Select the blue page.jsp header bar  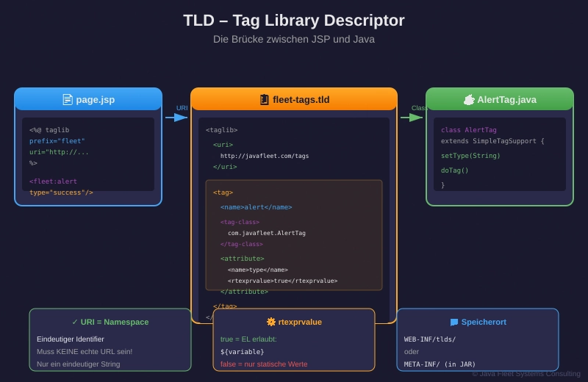[x=88, y=99]
